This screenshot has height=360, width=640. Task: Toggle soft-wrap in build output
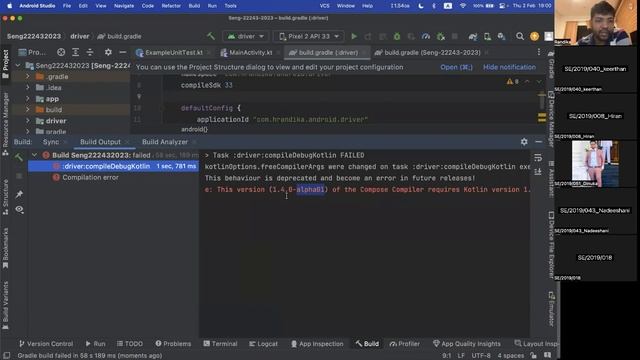[x=538, y=157]
